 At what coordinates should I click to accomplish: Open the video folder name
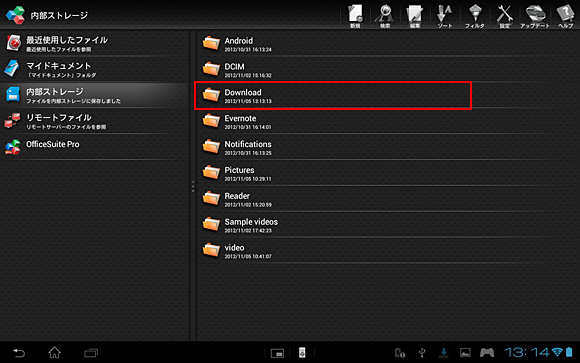[234, 248]
